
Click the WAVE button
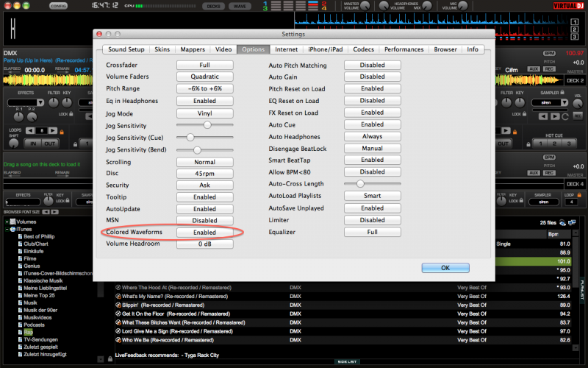(x=240, y=6)
